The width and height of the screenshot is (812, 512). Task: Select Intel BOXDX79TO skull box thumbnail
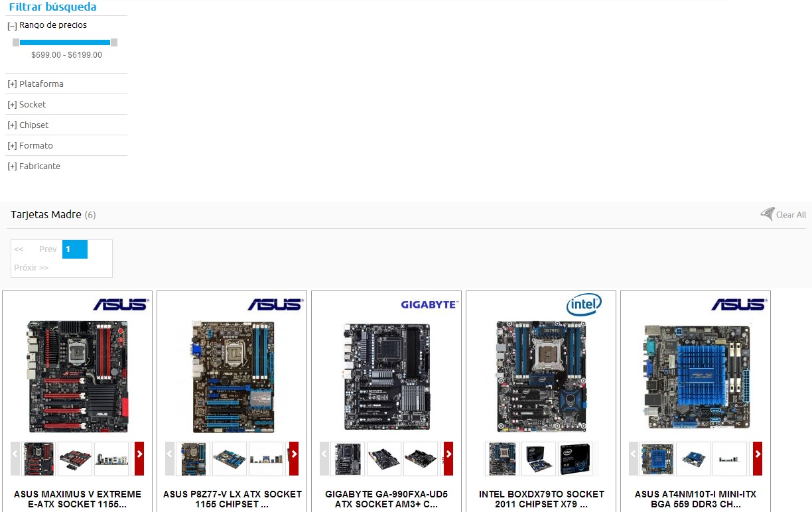pyautogui.click(x=575, y=459)
